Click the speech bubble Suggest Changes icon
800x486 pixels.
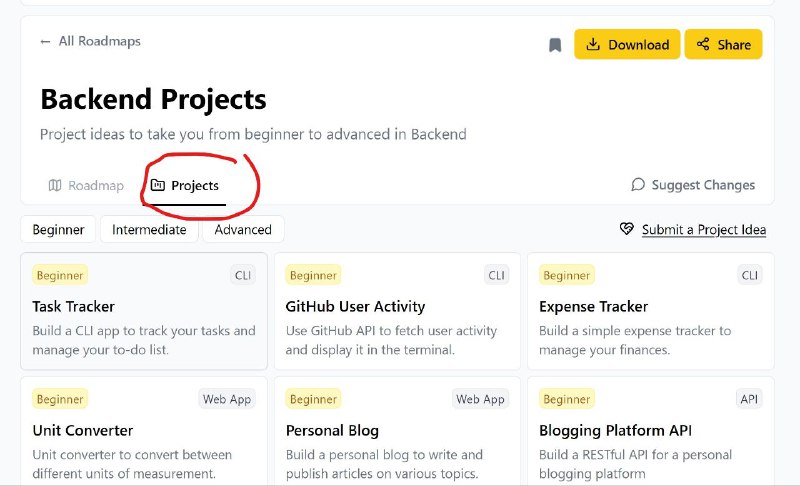tap(638, 185)
